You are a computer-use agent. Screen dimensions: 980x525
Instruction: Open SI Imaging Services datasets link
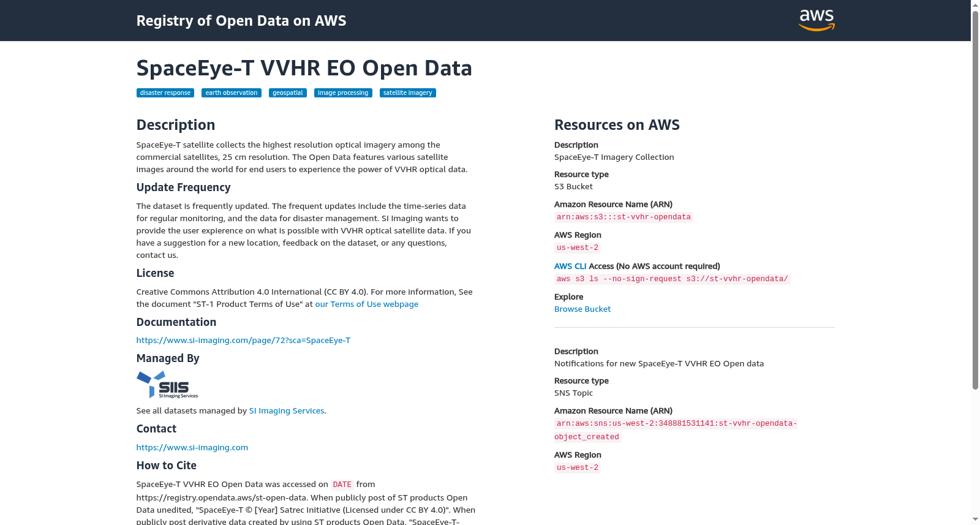point(287,411)
